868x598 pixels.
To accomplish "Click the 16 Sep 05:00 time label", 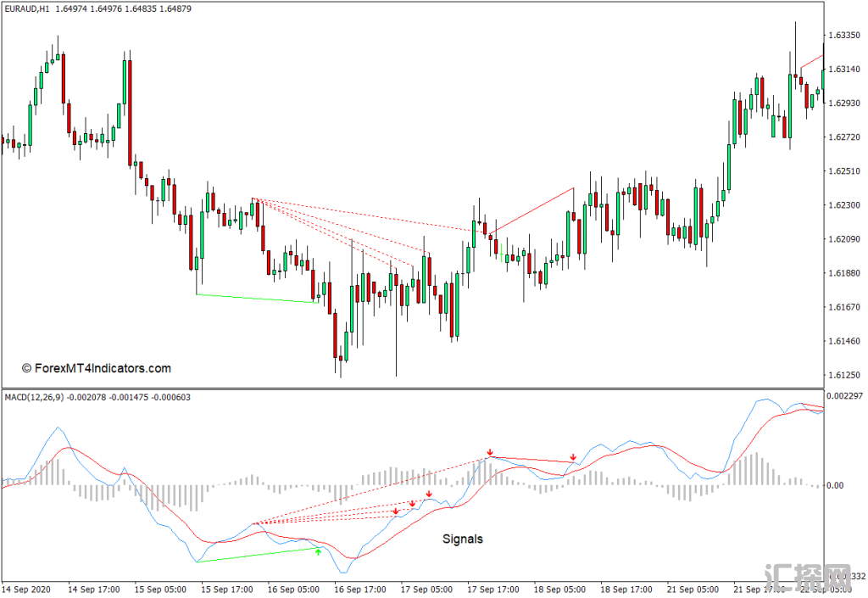I will [293, 590].
